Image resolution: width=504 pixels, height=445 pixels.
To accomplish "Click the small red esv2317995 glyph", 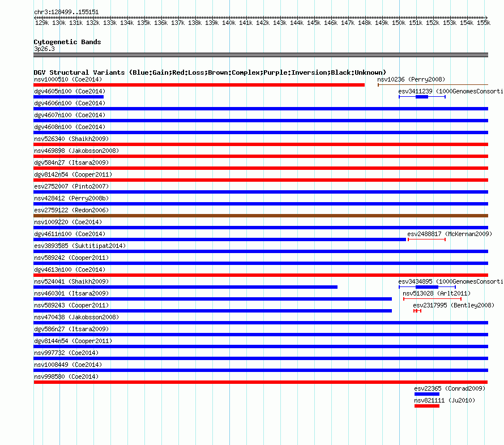I will (417, 311).
